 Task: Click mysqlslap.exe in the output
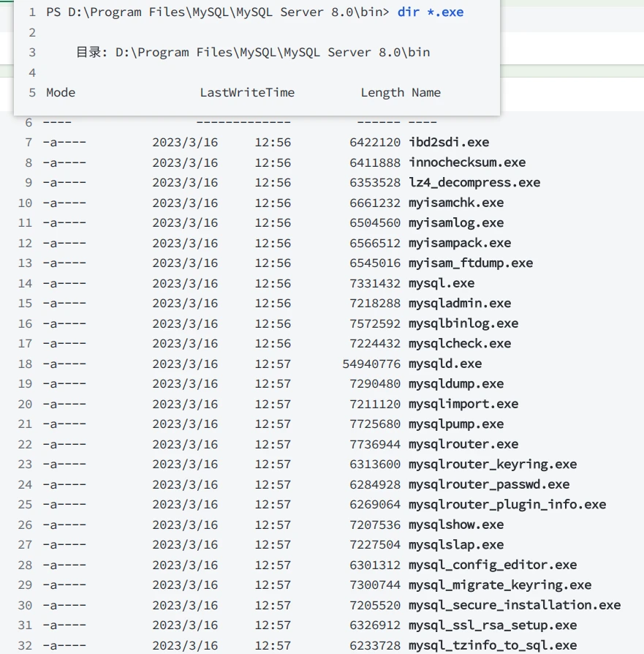(x=456, y=545)
